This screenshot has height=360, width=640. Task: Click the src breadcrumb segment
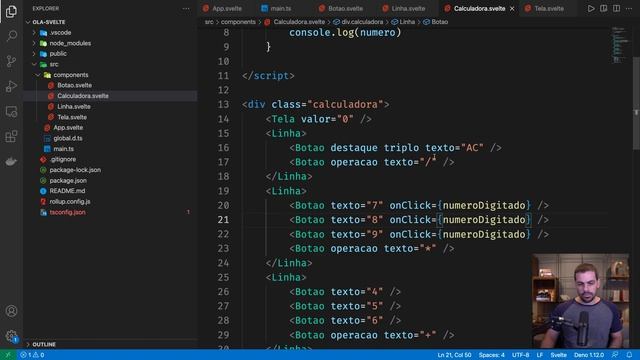point(209,22)
